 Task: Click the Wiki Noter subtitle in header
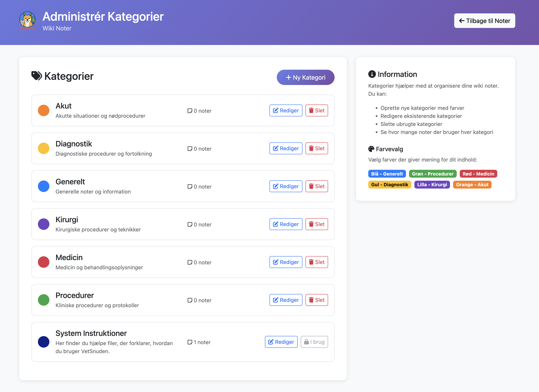pyautogui.click(x=57, y=28)
